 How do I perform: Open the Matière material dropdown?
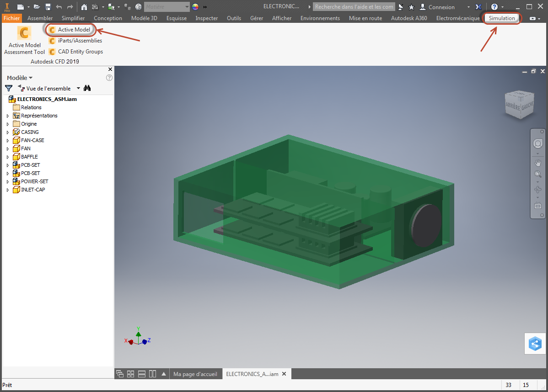click(167, 7)
